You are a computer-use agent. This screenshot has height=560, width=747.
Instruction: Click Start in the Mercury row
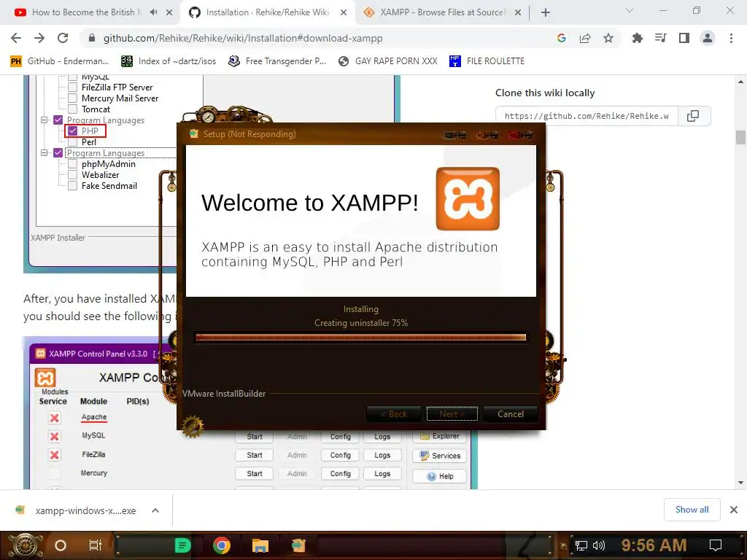(x=255, y=474)
